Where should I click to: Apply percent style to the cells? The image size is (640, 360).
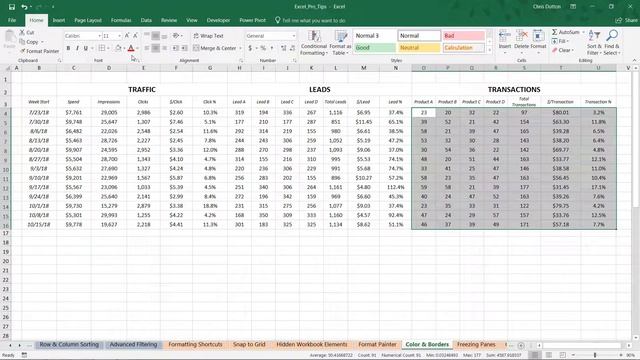[263, 48]
